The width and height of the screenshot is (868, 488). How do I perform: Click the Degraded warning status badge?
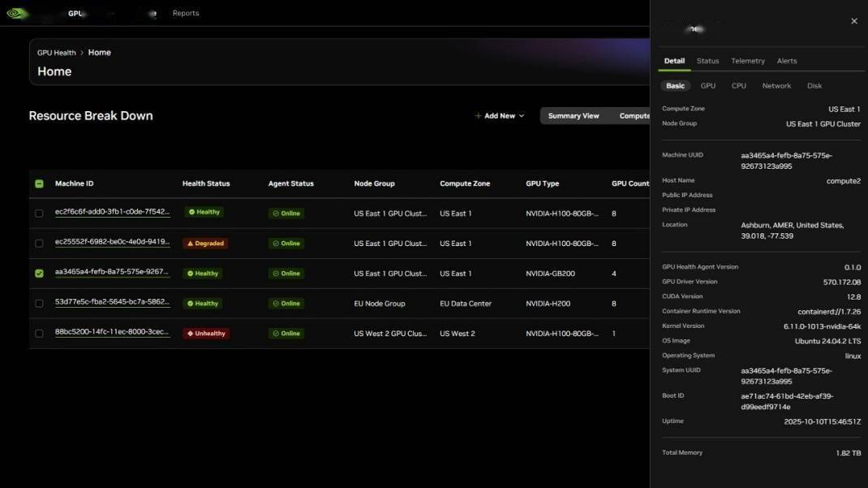pos(205,244)
